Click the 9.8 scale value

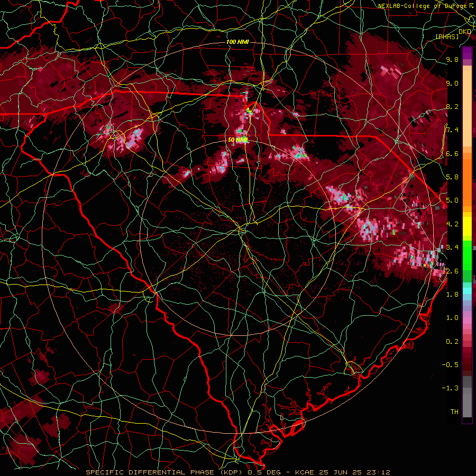coord(452,60)
